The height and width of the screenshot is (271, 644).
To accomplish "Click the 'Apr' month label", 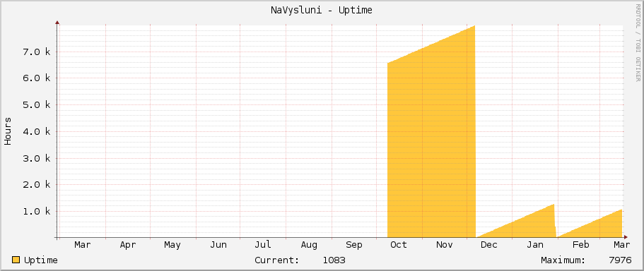I will [128, 246].
